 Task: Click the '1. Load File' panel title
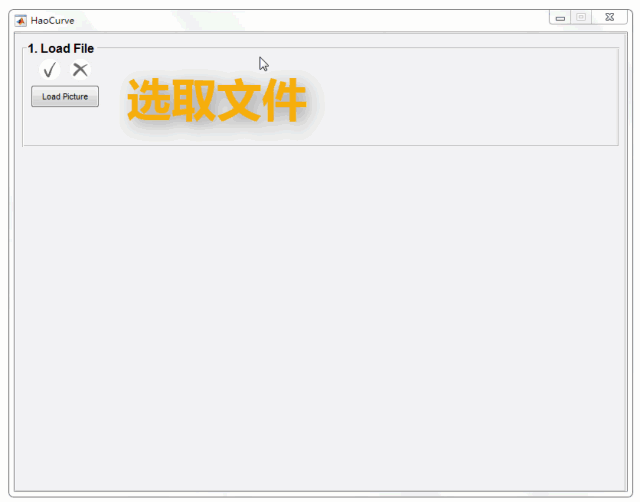61,49
